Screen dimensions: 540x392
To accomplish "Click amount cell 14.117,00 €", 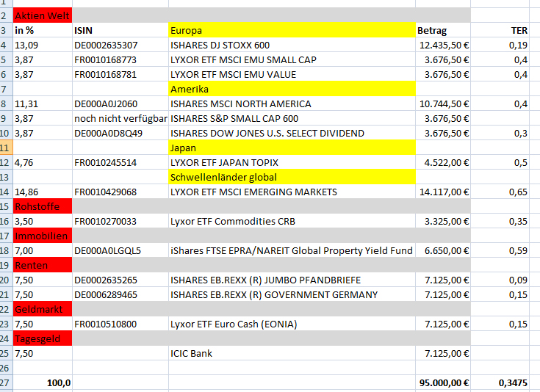I will [x=443, y=192].
